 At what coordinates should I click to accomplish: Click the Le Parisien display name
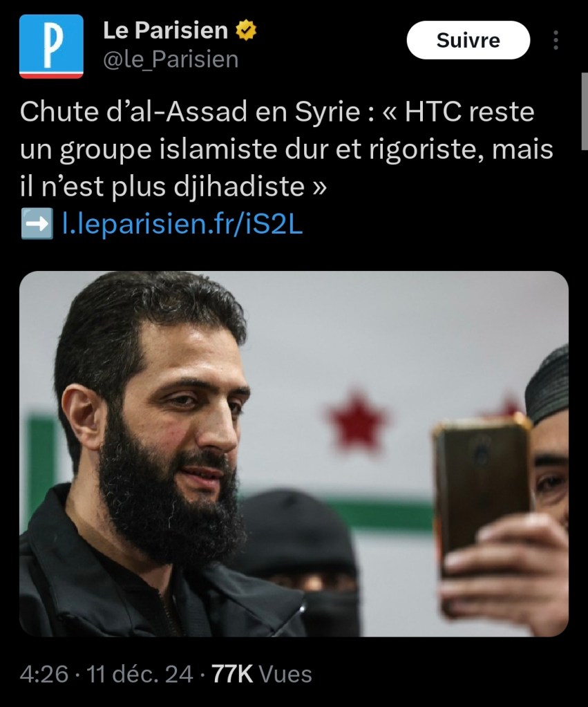pos(166,30)
